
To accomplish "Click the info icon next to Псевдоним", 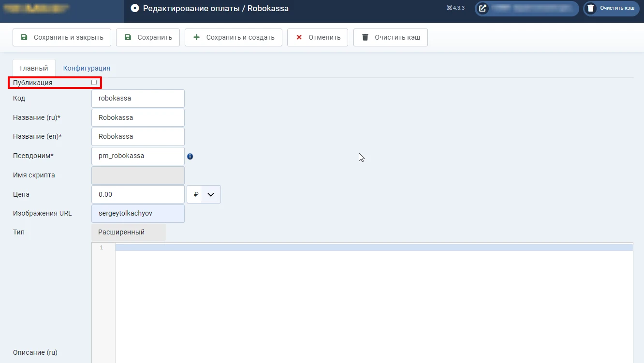I will [x=190, y=156].
